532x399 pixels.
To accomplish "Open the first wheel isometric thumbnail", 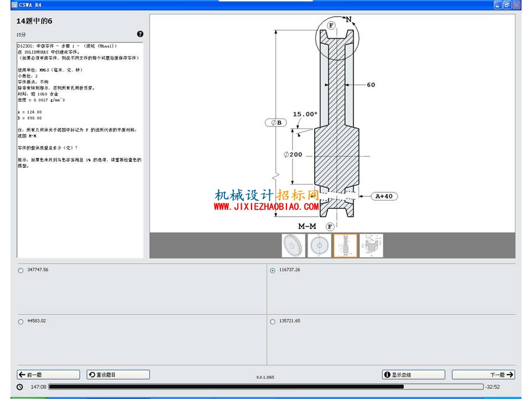I will (293, 245).
